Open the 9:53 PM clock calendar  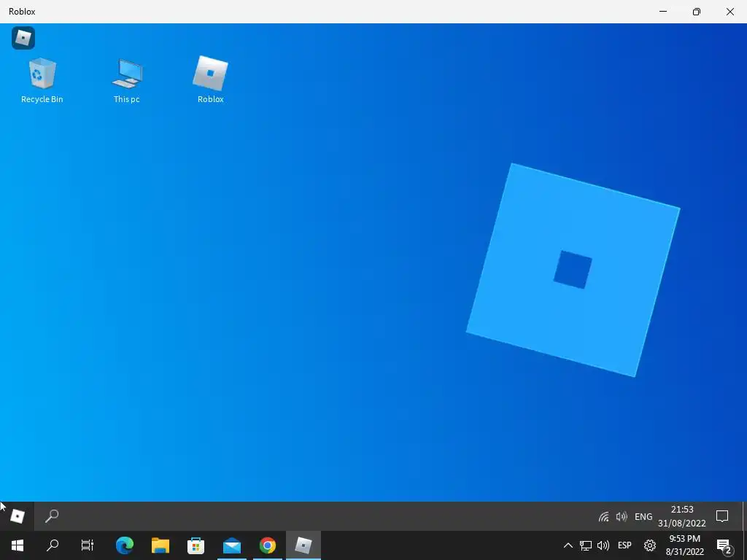click(x=684, y=545)
